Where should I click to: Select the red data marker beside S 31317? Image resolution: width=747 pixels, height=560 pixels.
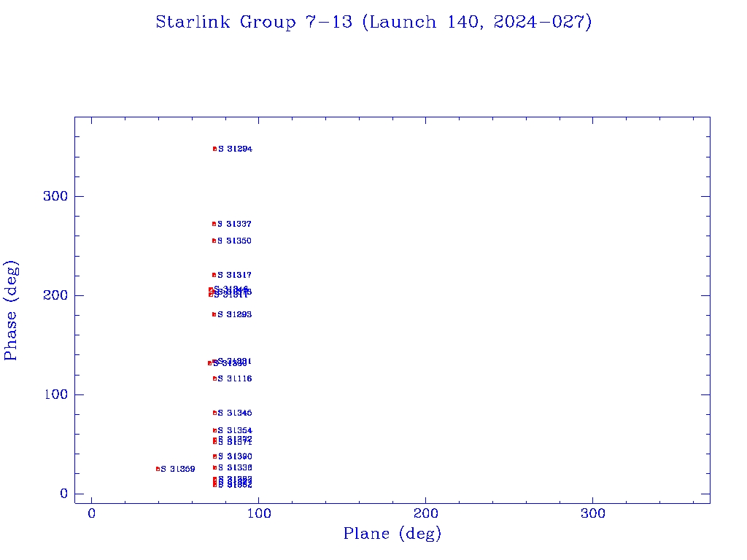[214, 275]
